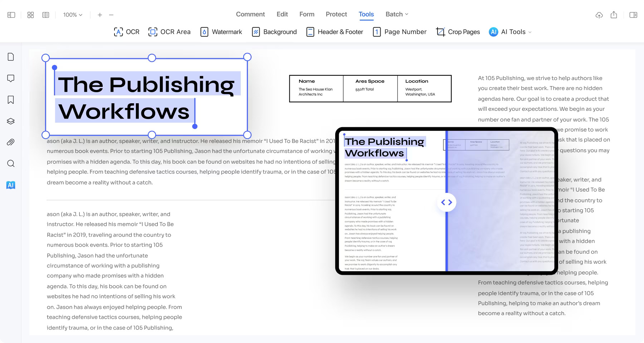644x343 pixels.
Task: Click the 'Ares Space' table header cell
Action: [370, 81]
